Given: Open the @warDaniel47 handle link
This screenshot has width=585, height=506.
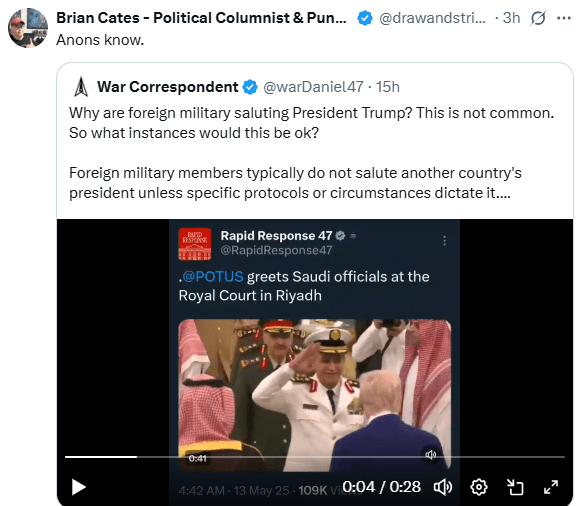Looking at the screenshot, I should tap(313, 87).
